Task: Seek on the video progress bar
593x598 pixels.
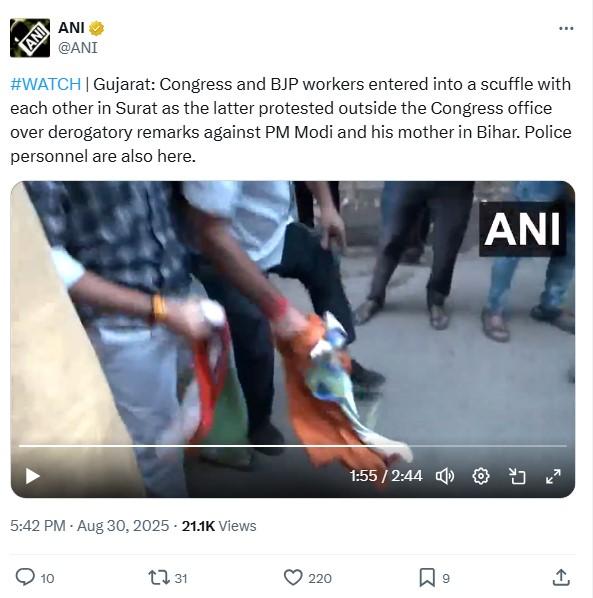Action: (292, 445)
